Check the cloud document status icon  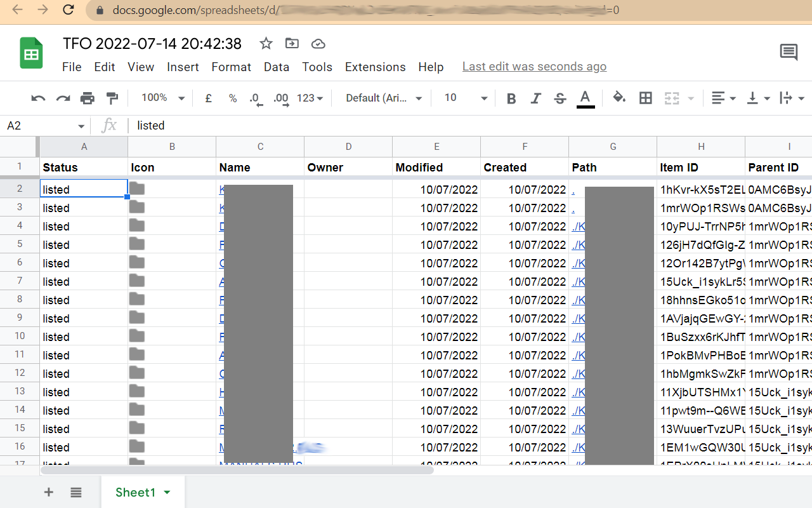click(x=318, y=43)
